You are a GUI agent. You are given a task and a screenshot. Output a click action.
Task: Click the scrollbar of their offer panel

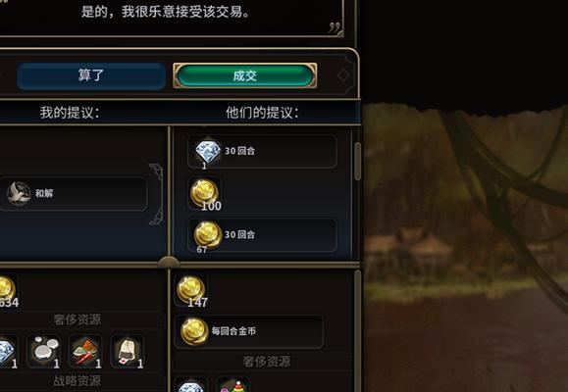click(x=357, y=161)
